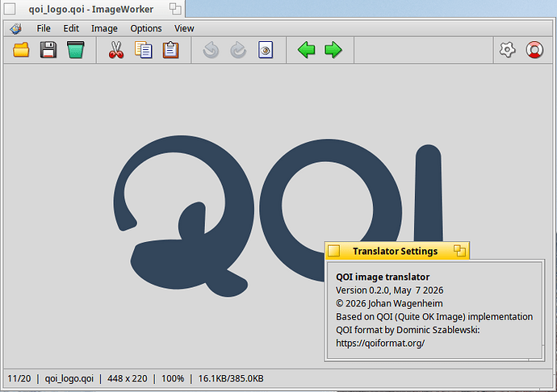Open the Image menu
The height and width of the screenshot is (392, 557).
click(104, 28)
